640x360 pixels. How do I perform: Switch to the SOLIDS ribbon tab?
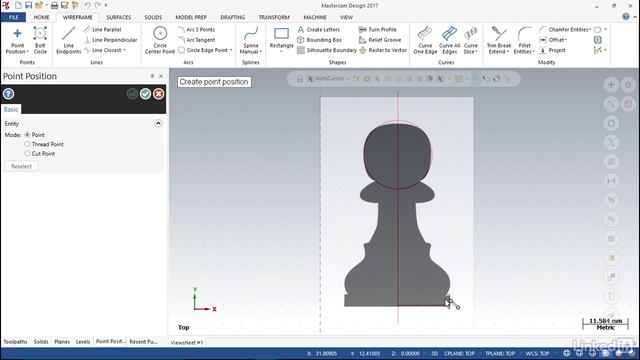coord(153,17)
